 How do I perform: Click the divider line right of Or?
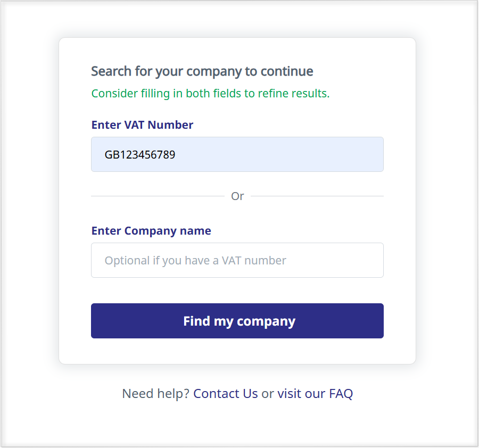(317, 196)
